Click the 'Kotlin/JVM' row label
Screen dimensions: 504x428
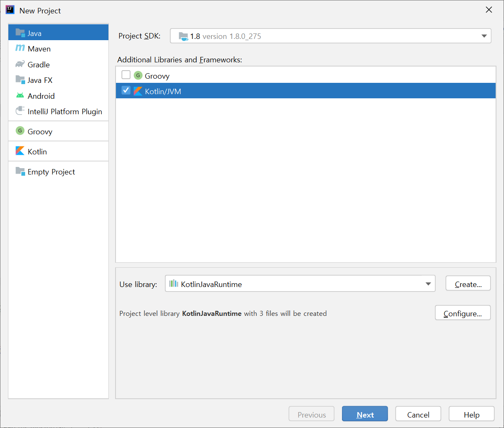click(x=163, y=91)
